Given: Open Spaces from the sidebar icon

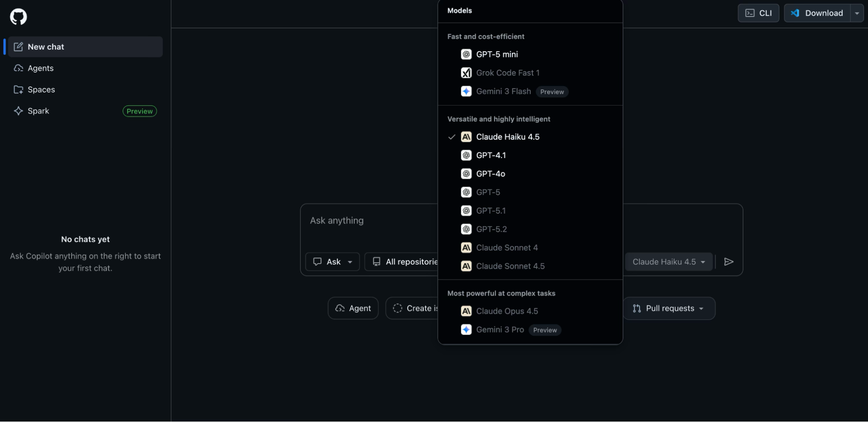Looking at the screenshot, I should [x=18, y=89].
